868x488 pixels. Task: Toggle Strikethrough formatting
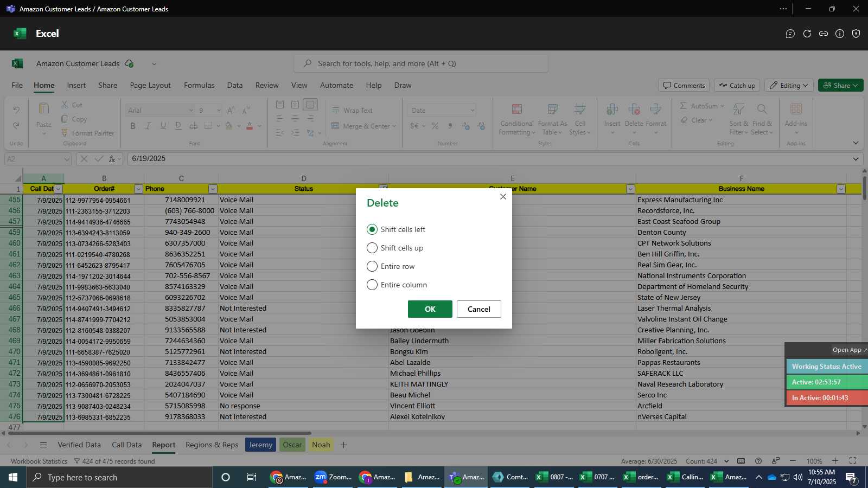pos(194,126)
